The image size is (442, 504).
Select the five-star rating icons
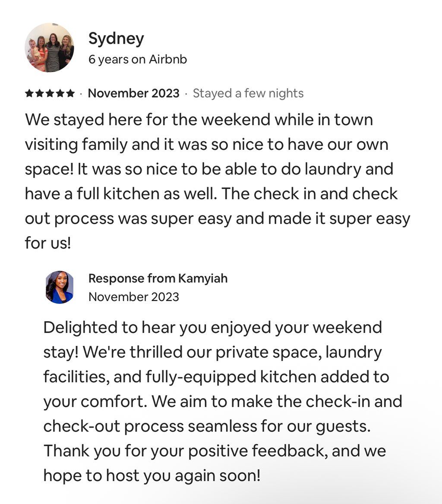click(x=50, y=94)
